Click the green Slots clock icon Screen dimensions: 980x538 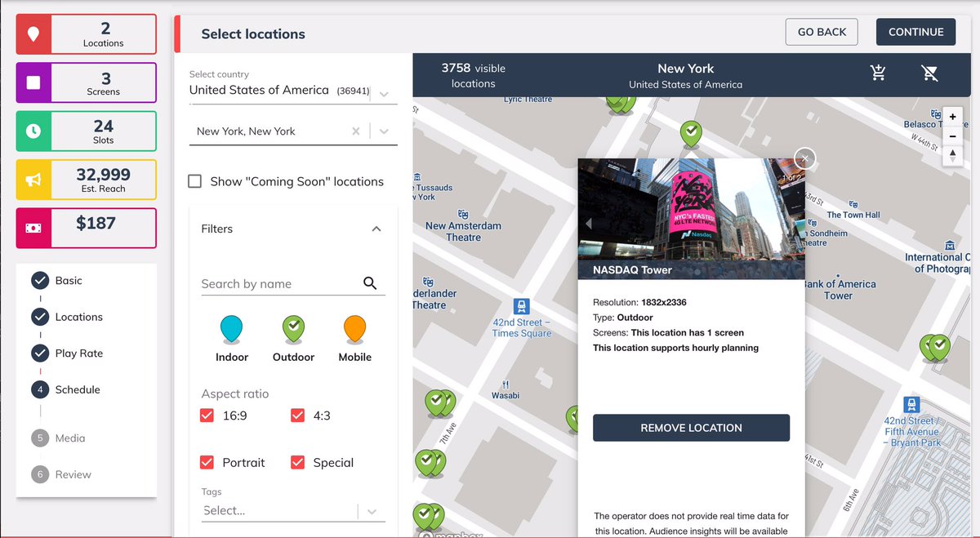[x=33, y=131]
